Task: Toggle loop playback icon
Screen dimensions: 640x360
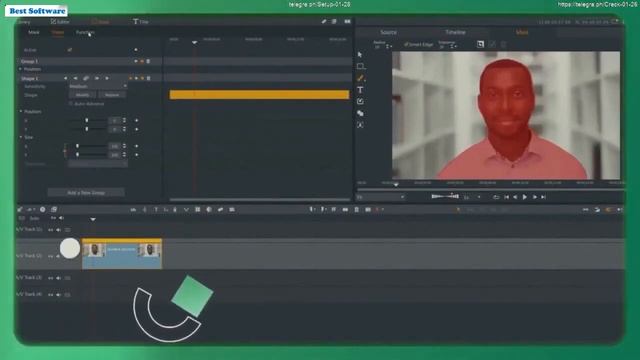Action: [496, 197]
